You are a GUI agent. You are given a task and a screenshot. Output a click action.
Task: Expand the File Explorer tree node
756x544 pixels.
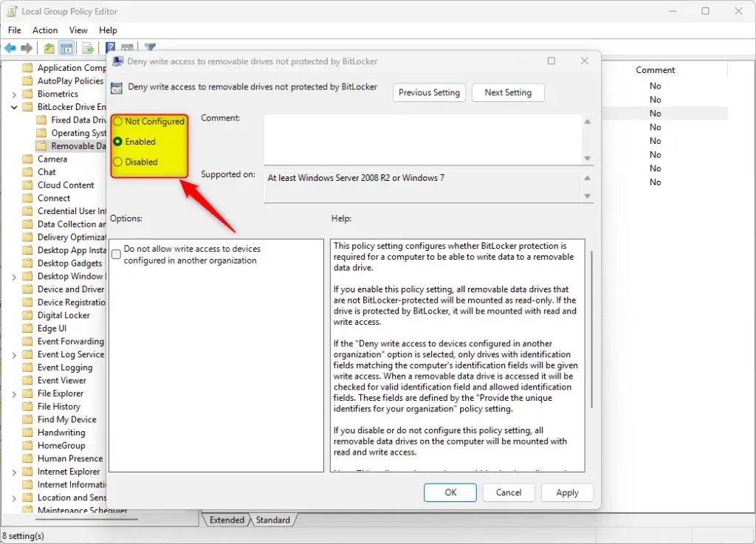14,393
